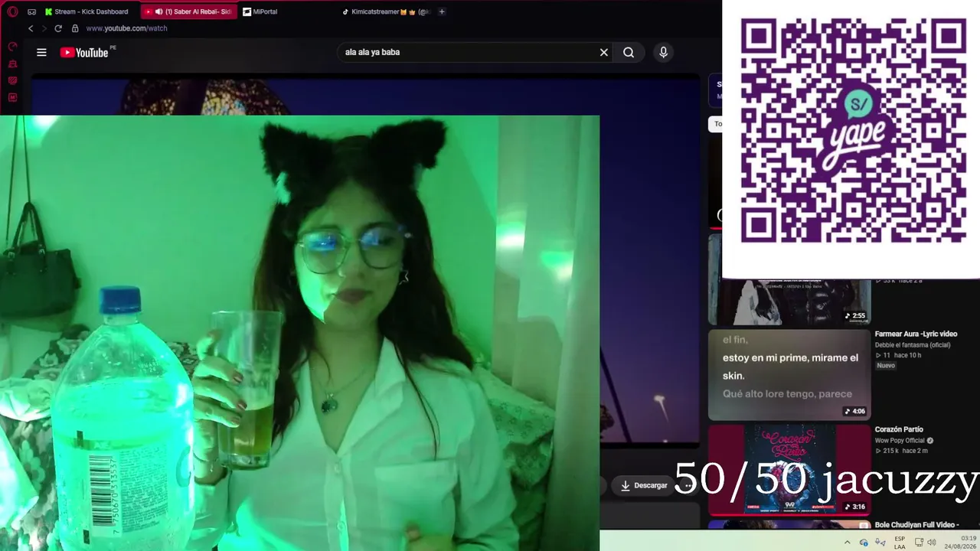
Task: Open the more actions menu beside Descargar
Action: 688,485
